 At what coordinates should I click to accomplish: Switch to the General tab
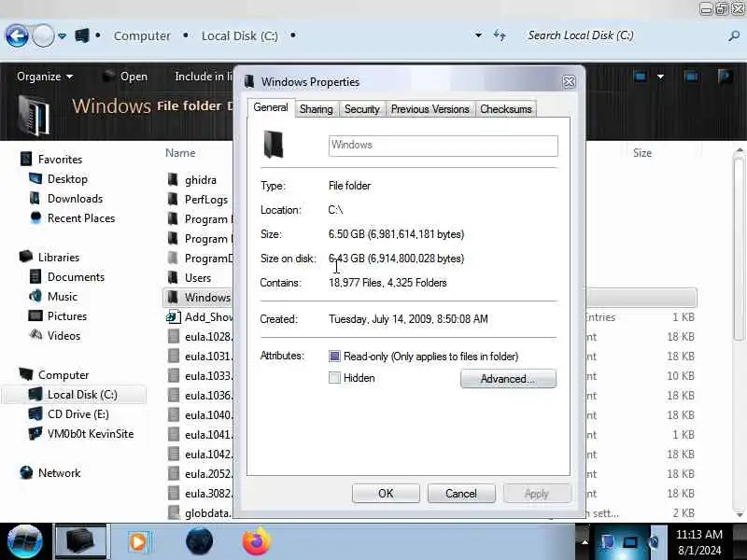click(x=271, y=107)
